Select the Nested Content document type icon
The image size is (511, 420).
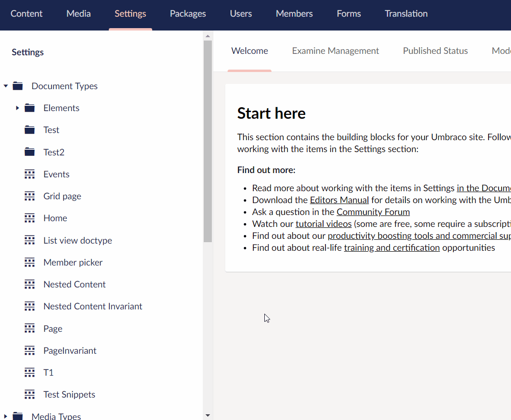tap(29, 284)
